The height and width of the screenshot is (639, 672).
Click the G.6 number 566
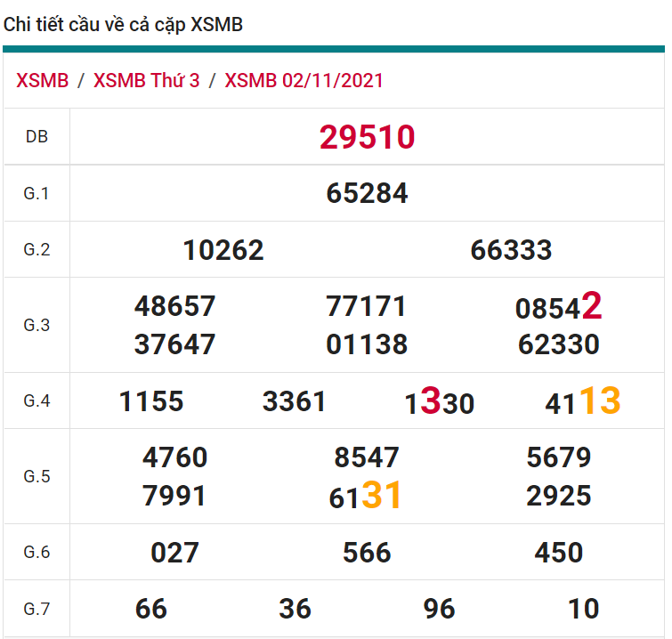point(367,553)
